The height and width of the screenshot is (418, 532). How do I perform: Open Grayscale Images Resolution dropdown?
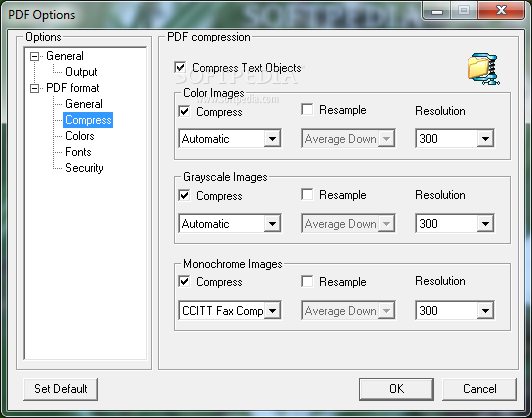tap(455, 223)
